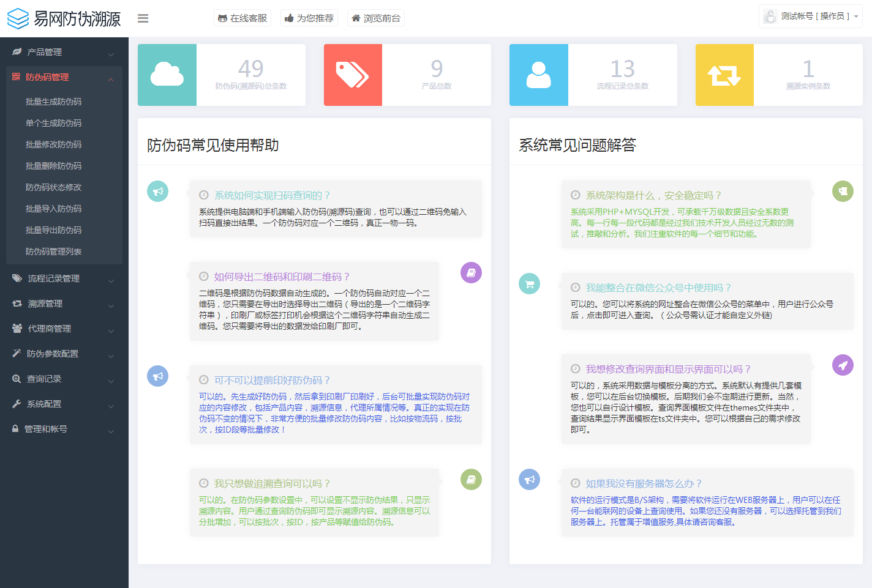Click the purple book icon badge

click(x=471, y=273)
